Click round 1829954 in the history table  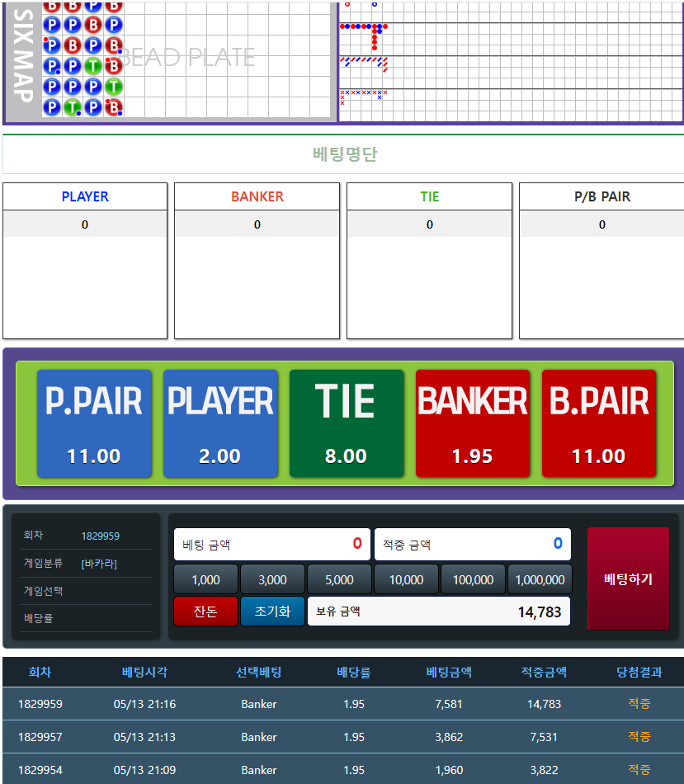coord(40,770)
